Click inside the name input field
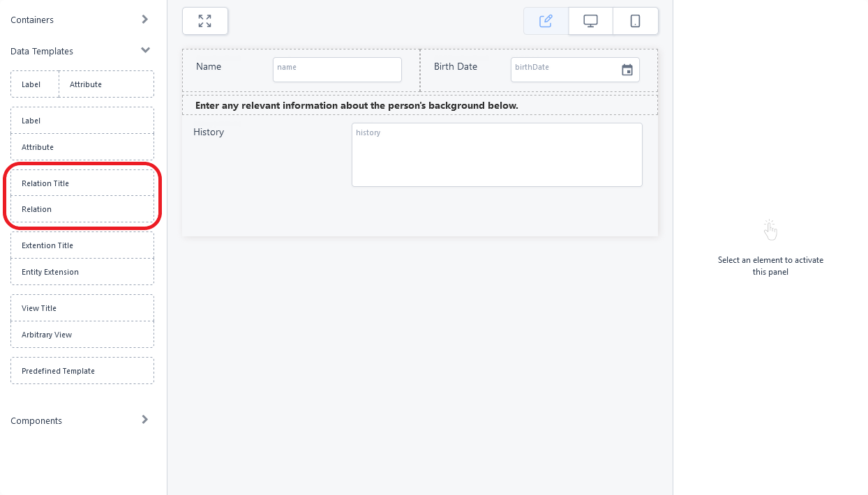Viewport: 868px width, 495px height. coord(337,70)
